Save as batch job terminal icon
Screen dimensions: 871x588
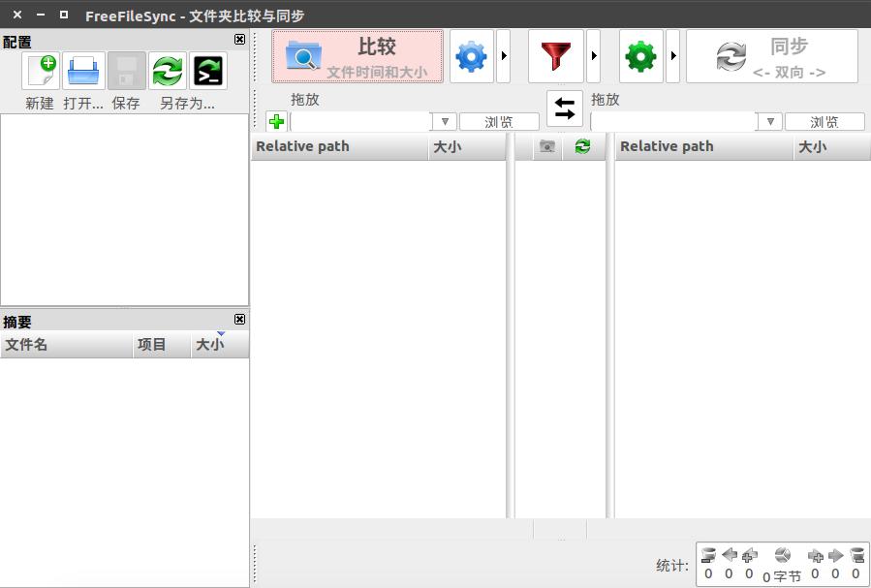tap(208, 71)
